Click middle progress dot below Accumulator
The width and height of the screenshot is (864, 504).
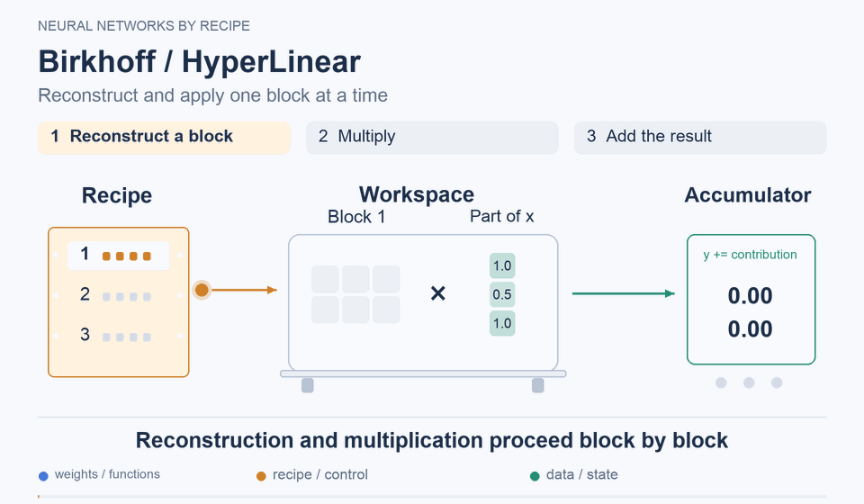[749, 382]
